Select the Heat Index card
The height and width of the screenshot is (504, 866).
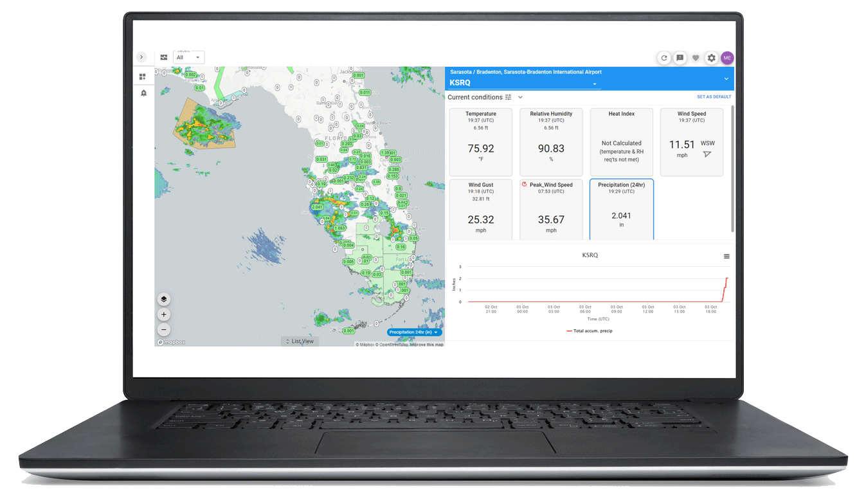tap(622, 142)
